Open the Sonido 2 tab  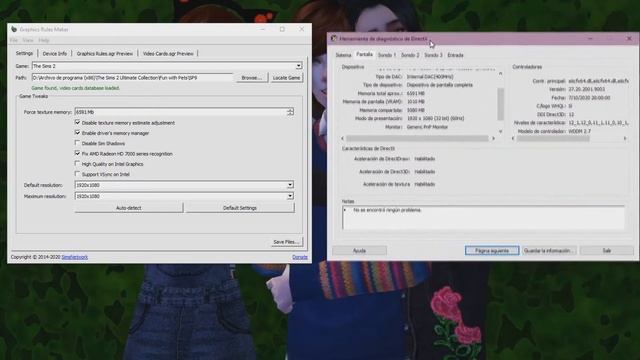coord(410,55)
